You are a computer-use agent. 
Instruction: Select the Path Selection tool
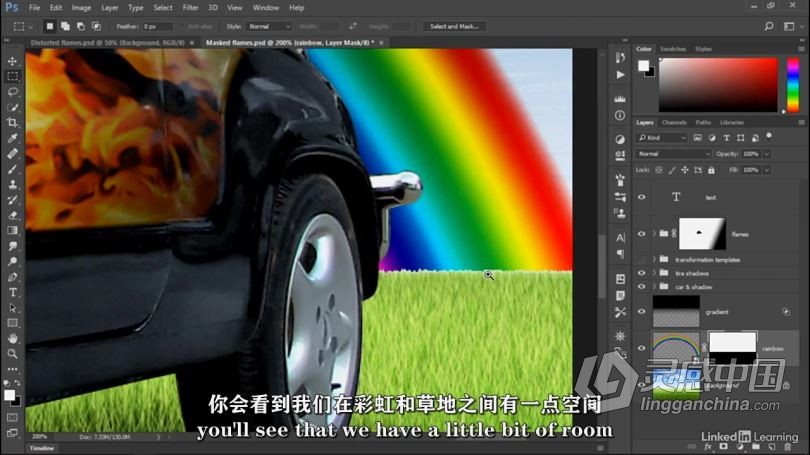[x=12, y=308]
